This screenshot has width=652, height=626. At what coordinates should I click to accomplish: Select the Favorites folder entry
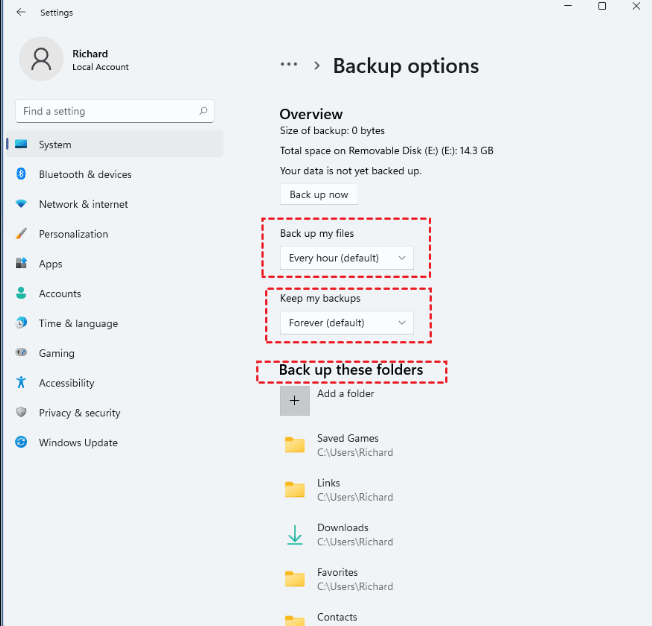(x=339, y=579)
